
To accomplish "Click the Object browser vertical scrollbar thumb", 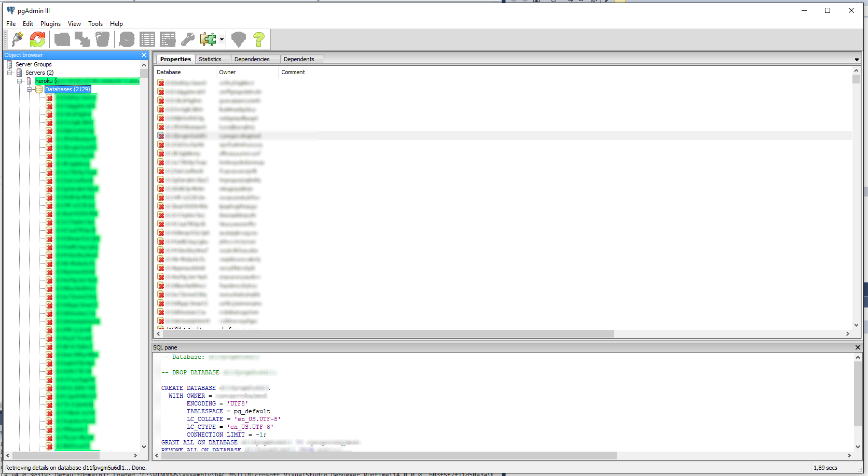I will [x=144, y=73].
